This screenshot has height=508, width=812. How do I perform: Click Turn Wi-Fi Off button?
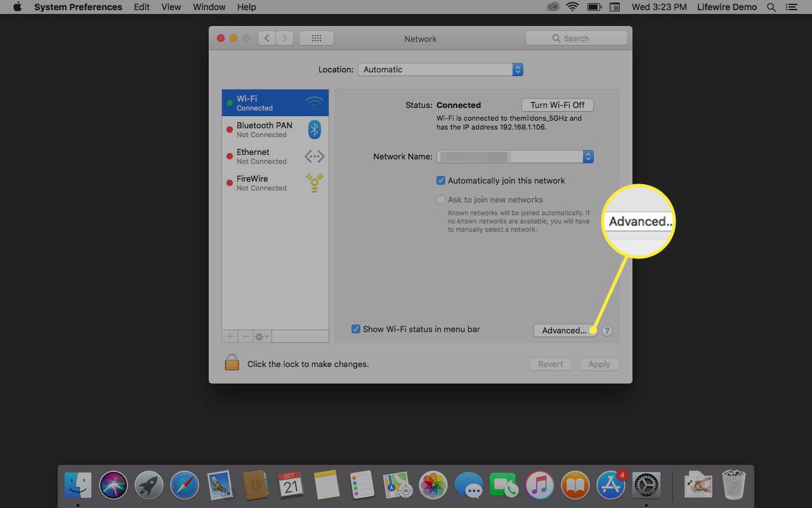pos(557,105)
